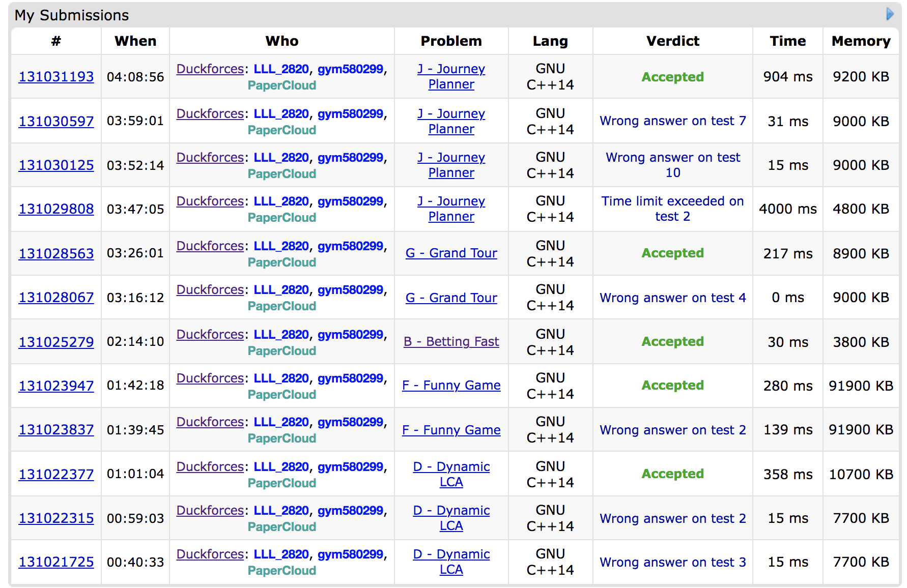Click 'Time limit exceeded on test 2' verdict
This screenshot has height=588, width=907.
pyautogui.click(x=672, y=209)
